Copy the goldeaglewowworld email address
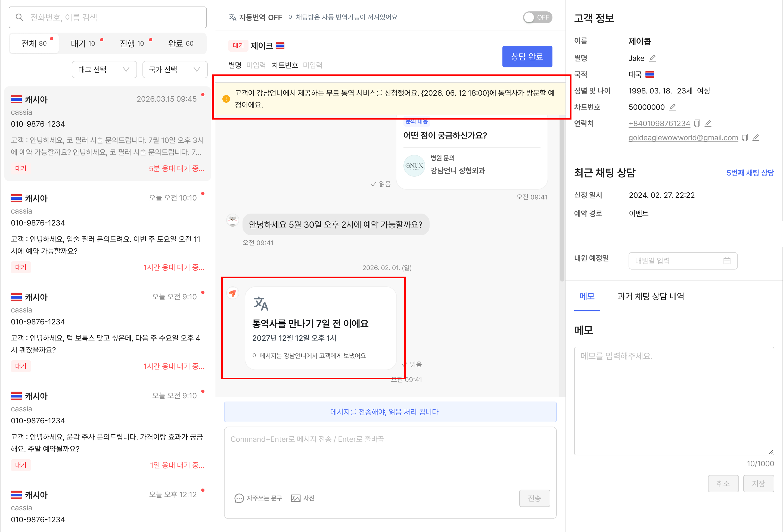This screenshot has height=532, width=783. pyautogui.click(x=745, y=138)
